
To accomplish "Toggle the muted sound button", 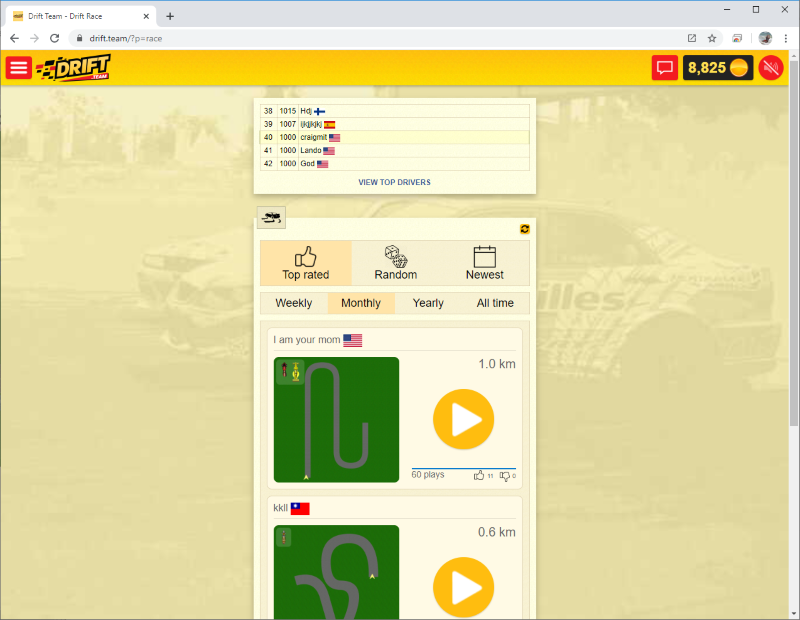I will click(x=770, y=68).
